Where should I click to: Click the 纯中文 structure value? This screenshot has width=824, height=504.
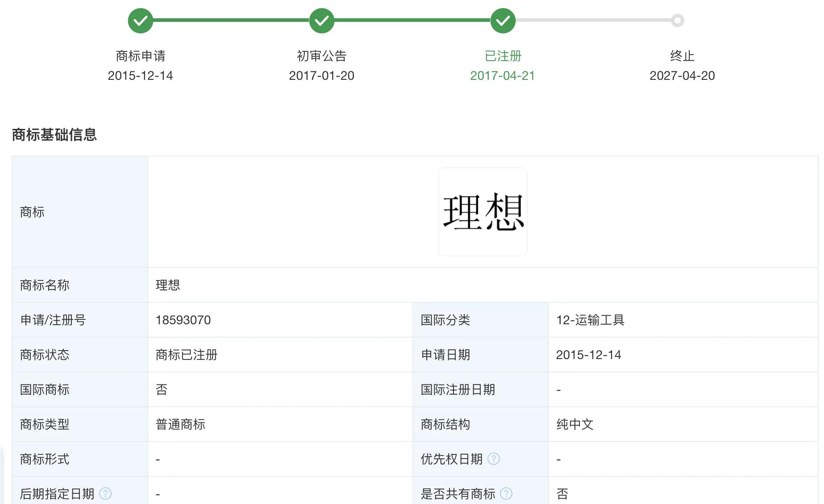coord(575,425)
